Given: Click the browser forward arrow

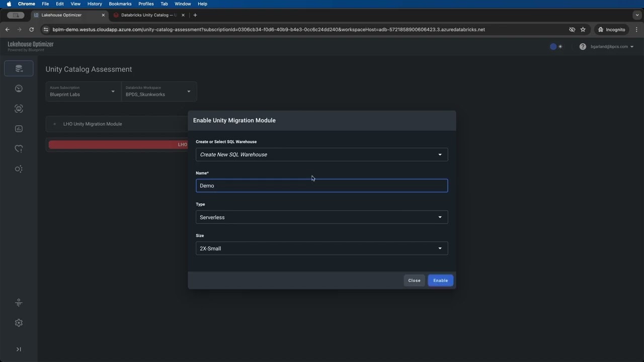Looking at the screenshot, I should tap(20, 30).
